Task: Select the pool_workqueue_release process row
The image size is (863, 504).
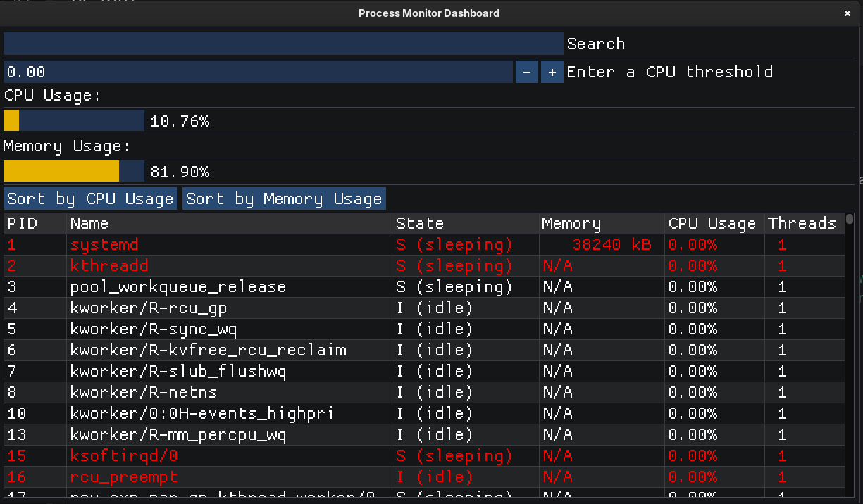Action: tap(211, 286)
